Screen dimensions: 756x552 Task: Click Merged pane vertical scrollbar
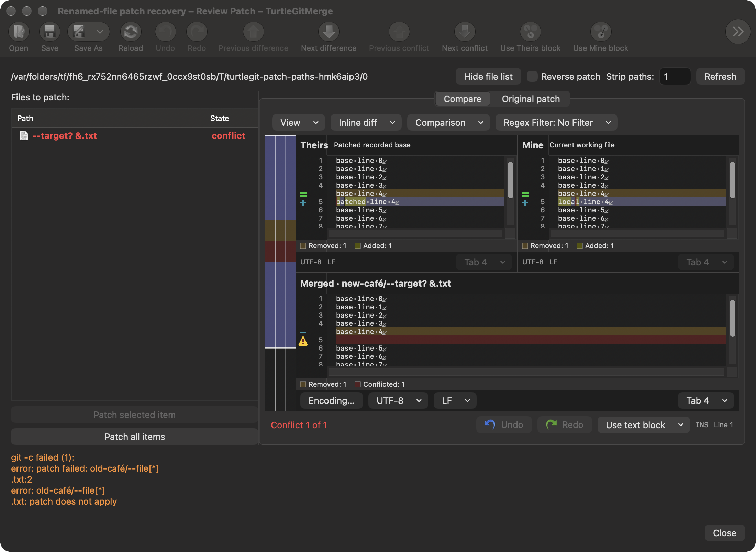pos(732,331)
